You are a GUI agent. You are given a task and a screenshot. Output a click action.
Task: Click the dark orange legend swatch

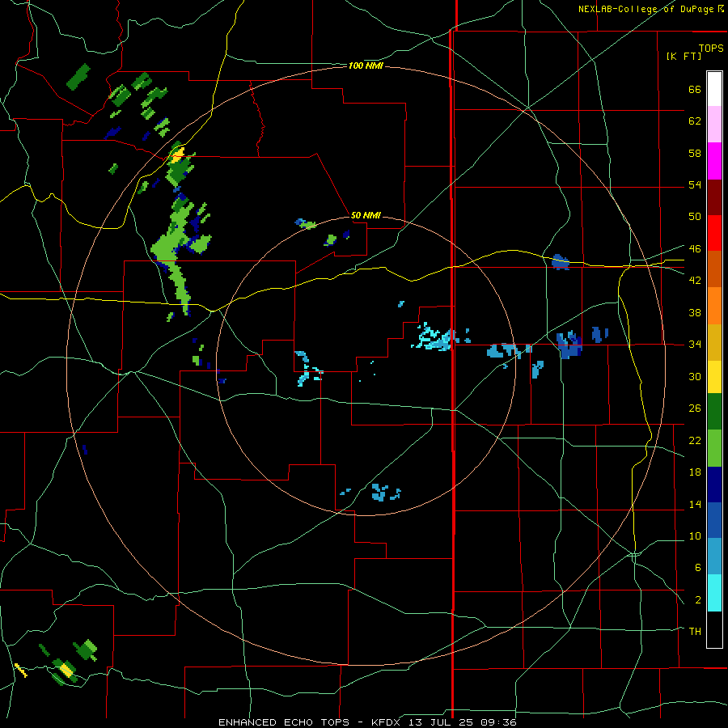(x=714, y=269)
